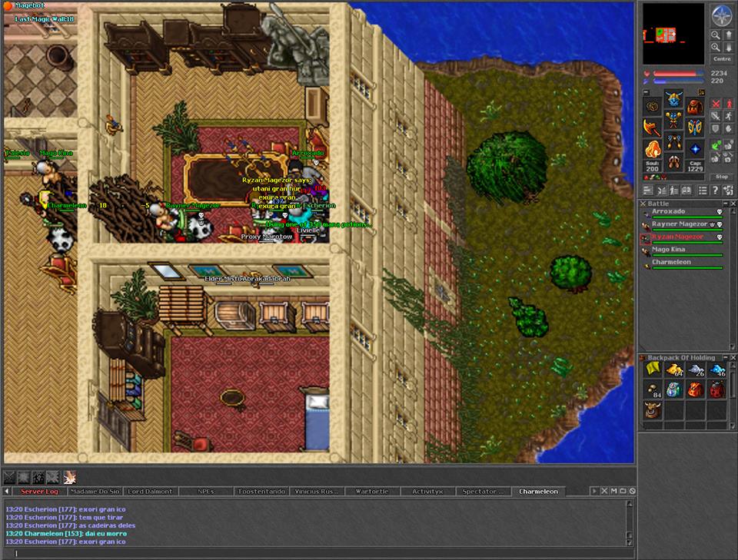Viewport: 738px width, 560px height.
Task: Open the options list icon
Action: coord(703,190)
